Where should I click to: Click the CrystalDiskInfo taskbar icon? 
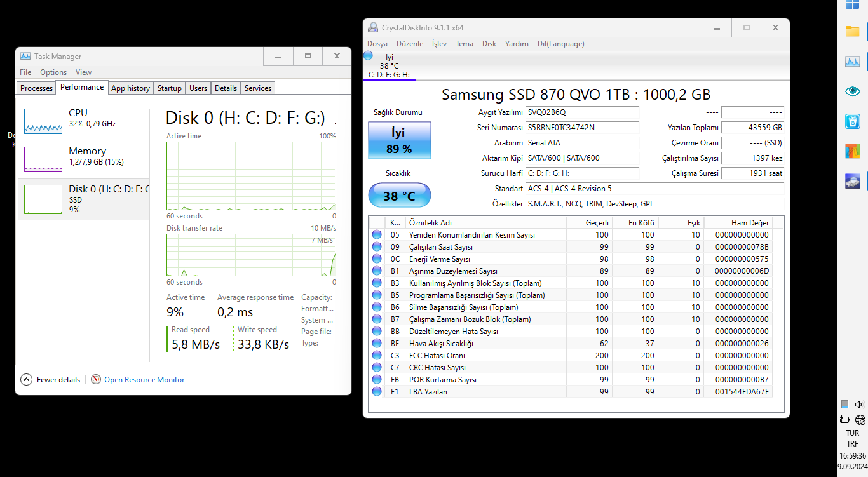pos(852,182)
